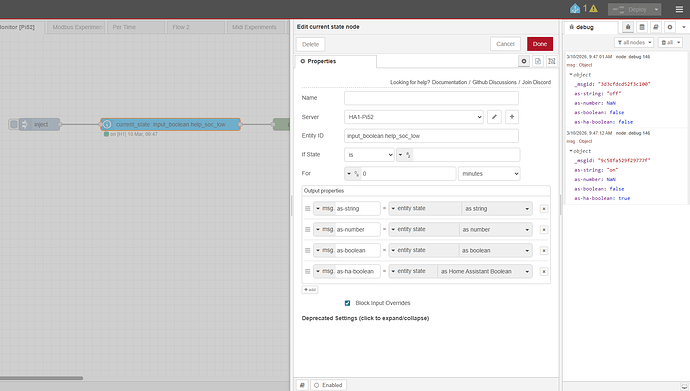Open 'as number' conversion dropdown
Viewport: 690px width, 391px height.
(x=495, y=230)
